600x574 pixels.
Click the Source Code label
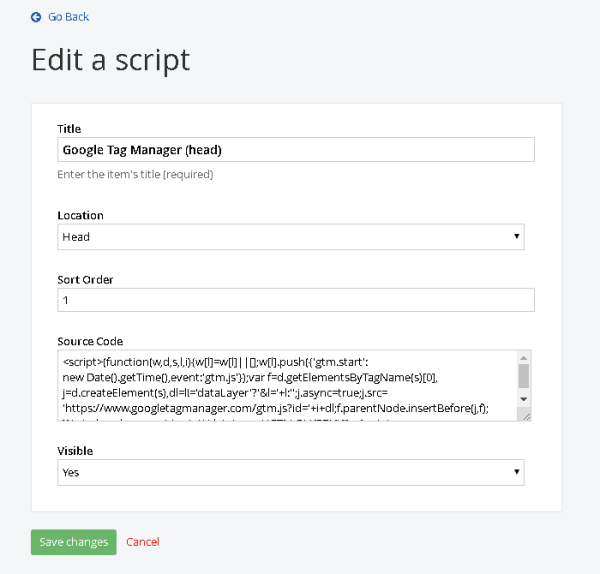click(x=90, y=341)
